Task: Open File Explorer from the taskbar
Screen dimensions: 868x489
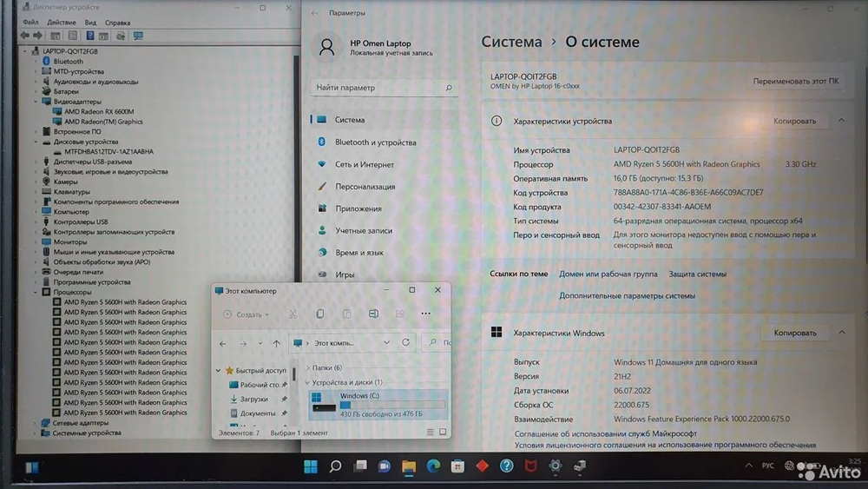Action: [x=409, y=466]
